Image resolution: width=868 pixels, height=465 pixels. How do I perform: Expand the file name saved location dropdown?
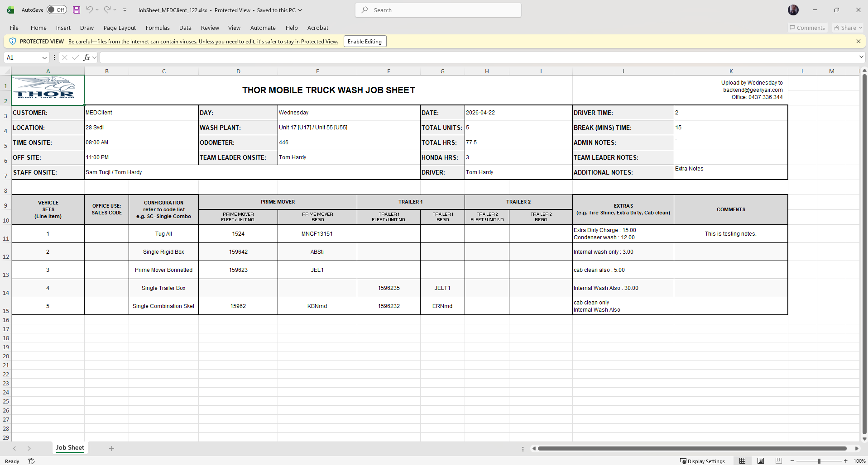point(300,10)
